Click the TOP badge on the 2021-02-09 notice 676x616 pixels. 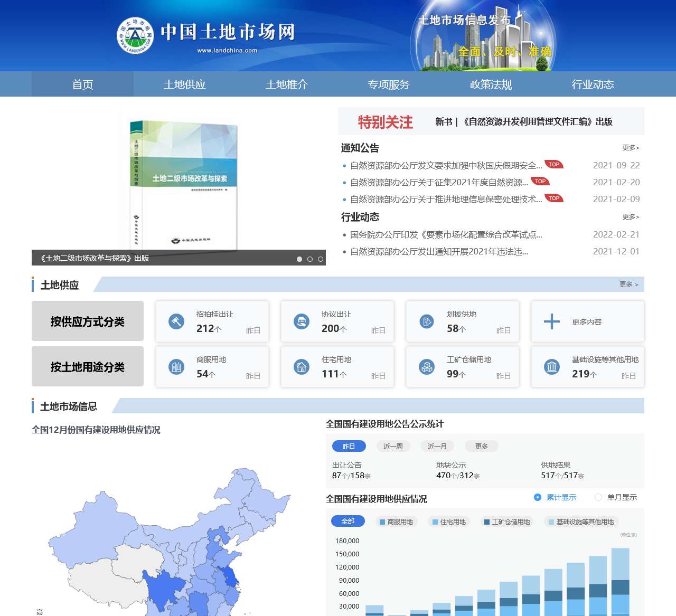(x=554, y=198)
